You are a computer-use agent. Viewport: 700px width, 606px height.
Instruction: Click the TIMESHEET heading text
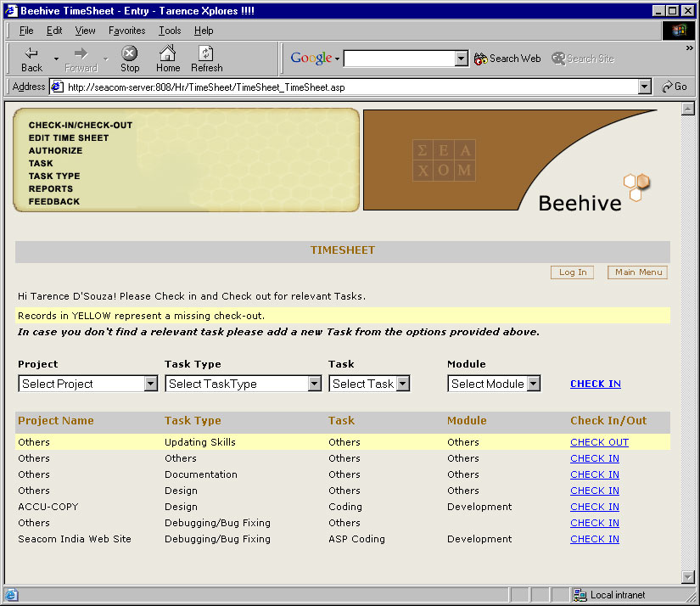point(343,250)
